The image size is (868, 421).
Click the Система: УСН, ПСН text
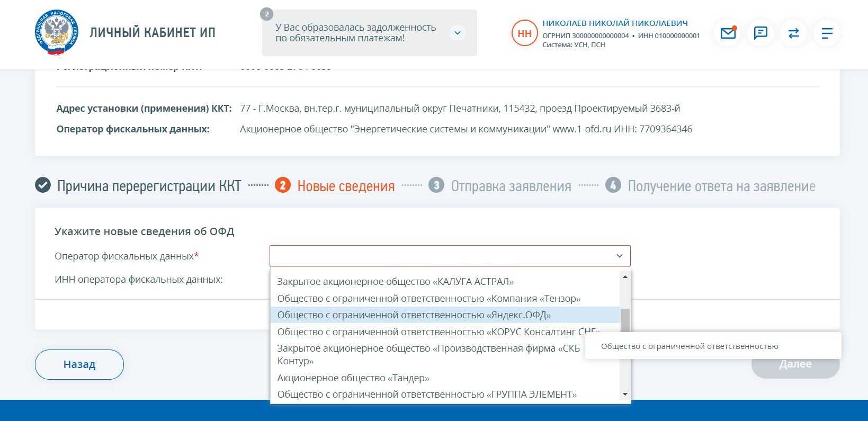tap(574, 45)
